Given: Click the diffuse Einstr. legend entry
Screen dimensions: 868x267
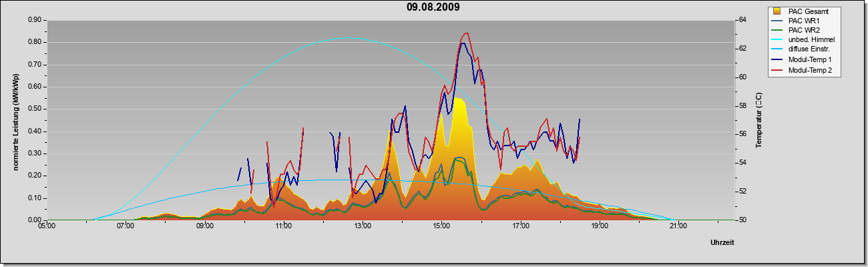Looking at the screenshot, I should (808, 49).
